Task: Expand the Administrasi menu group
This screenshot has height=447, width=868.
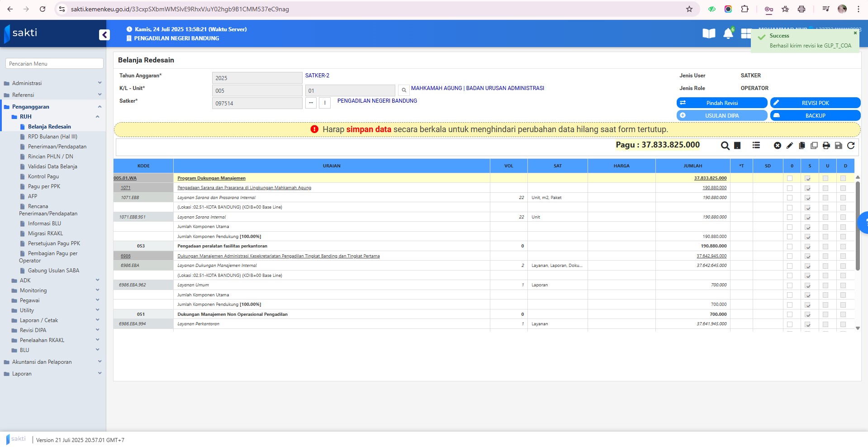Action: pyautogui.click(x=52, y=83)
